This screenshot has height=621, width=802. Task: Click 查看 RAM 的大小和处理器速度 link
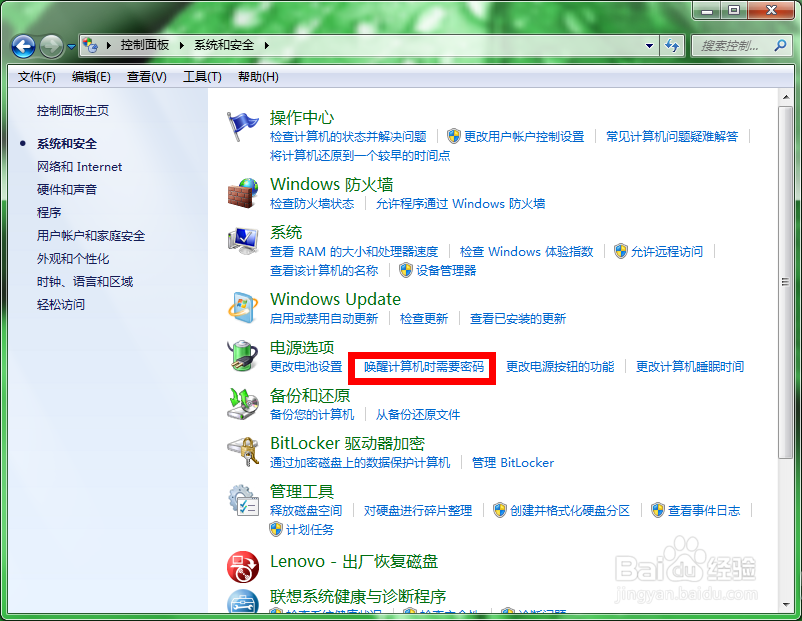click(354, 251)
